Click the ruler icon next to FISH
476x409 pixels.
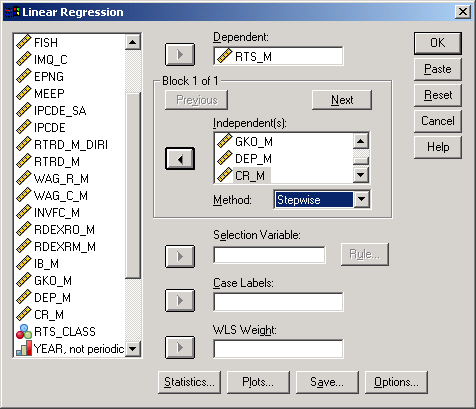coord(24,42)
